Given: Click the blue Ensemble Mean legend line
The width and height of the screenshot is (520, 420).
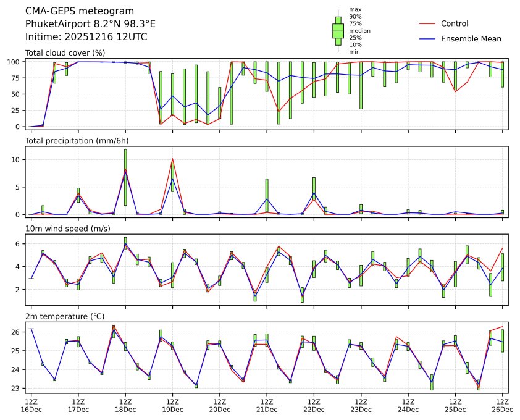Looking at the screenshot, I should 427,38.
